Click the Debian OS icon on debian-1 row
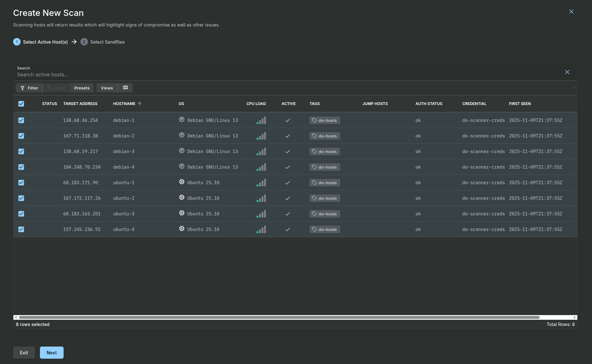592x364 pixels. (x=182, y=120)
